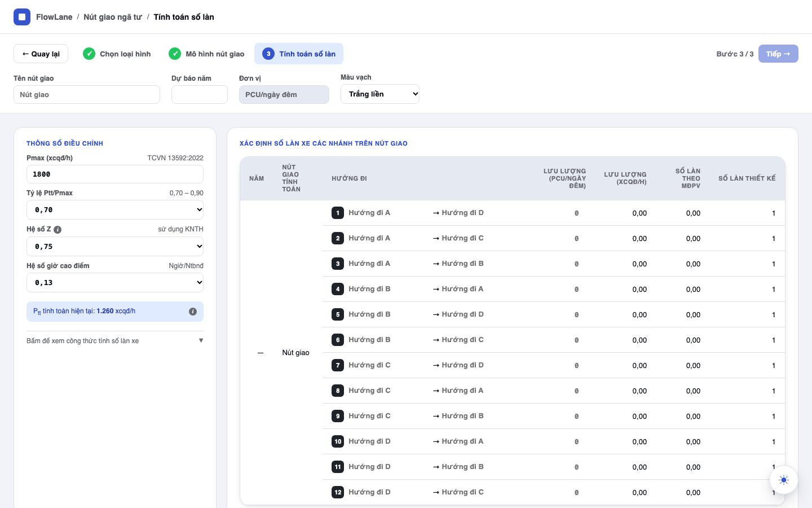This screenshot has height=508, width=812.
Task: Click the Hướng đi column header
Action: (x=349, y=178)
